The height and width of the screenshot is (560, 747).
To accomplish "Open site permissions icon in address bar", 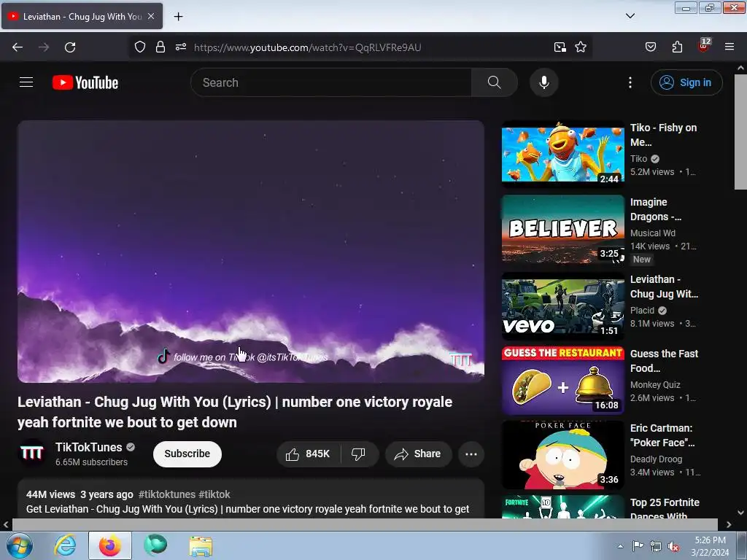I will (181, 47).
